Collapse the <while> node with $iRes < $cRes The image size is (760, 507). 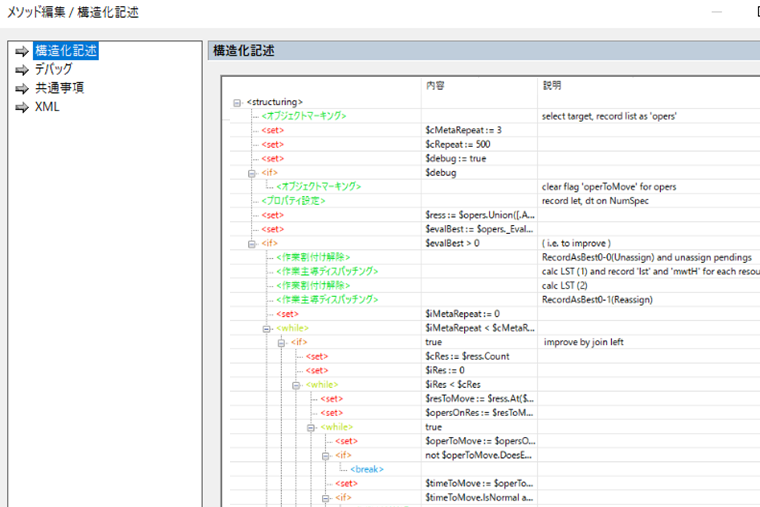tap(296, 386)
